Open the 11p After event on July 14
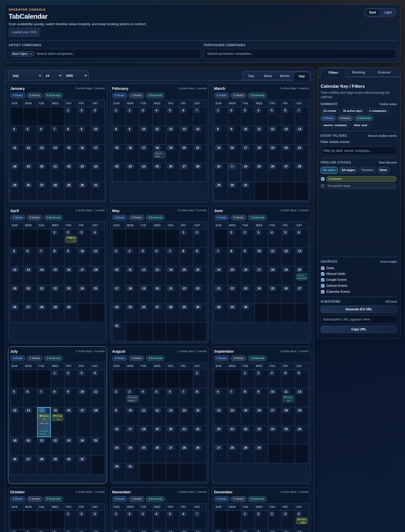Image resolution: width=405 pixels, height=532 pixels. click(44, 425)
